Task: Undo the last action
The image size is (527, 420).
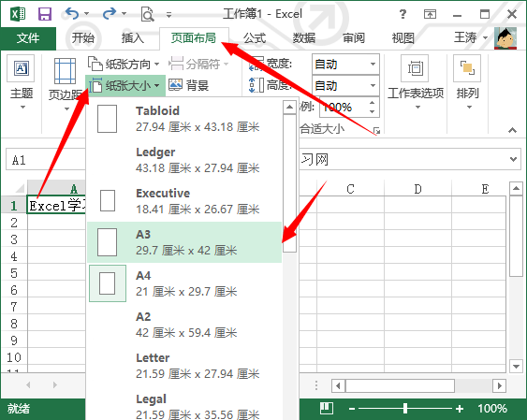Action: tap(72, 14)
